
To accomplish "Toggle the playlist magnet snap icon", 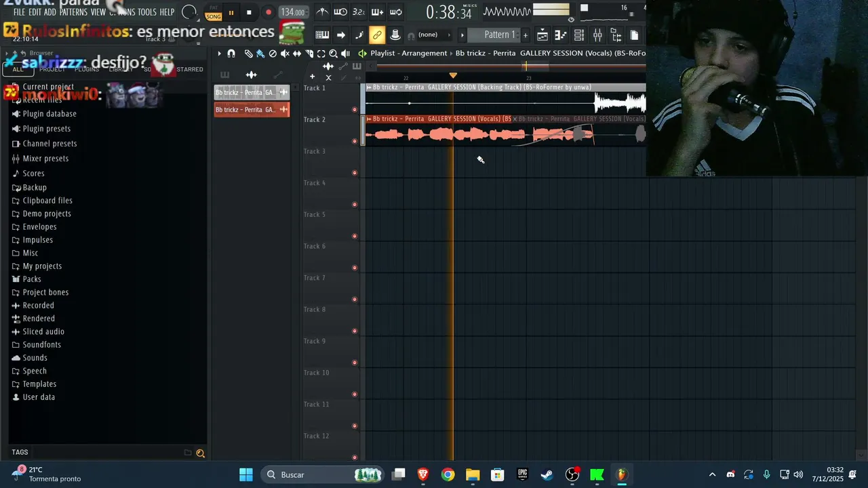I will point(231,54).
